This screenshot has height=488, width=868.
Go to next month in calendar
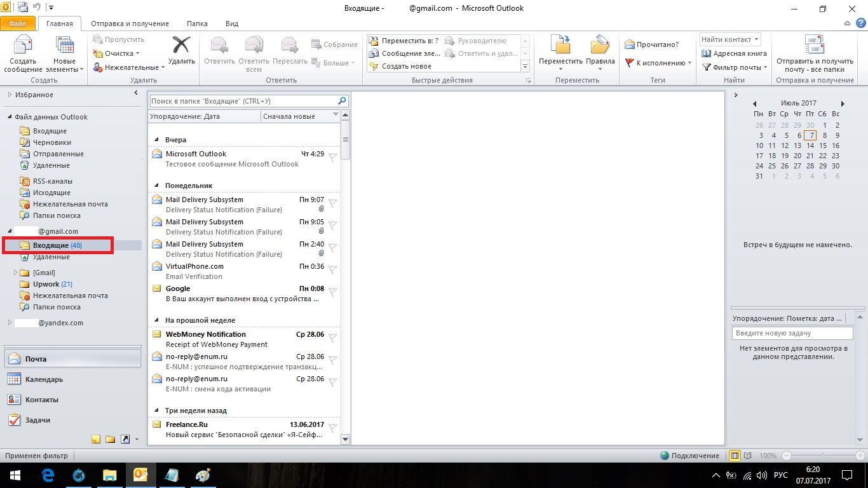[843, 104]
